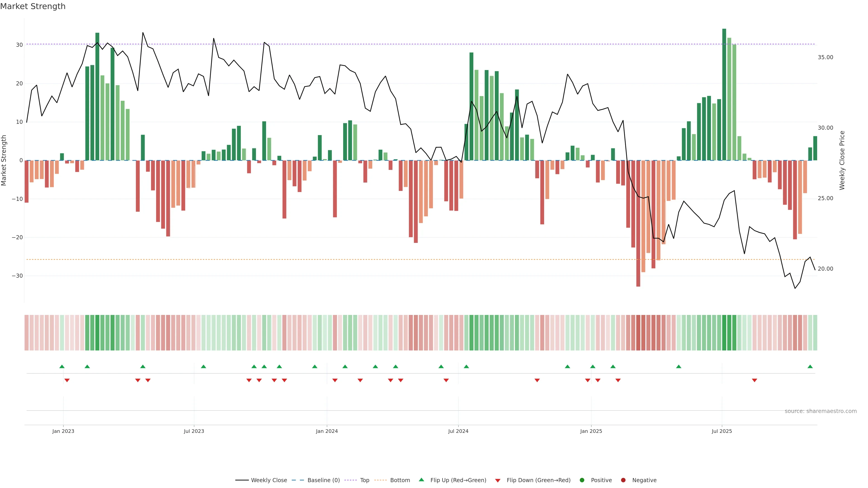Toggle the 'Weekly Close' legend label
Viewport: 868px width, 488px height.
pyautogui.click(x=269, y=480)
